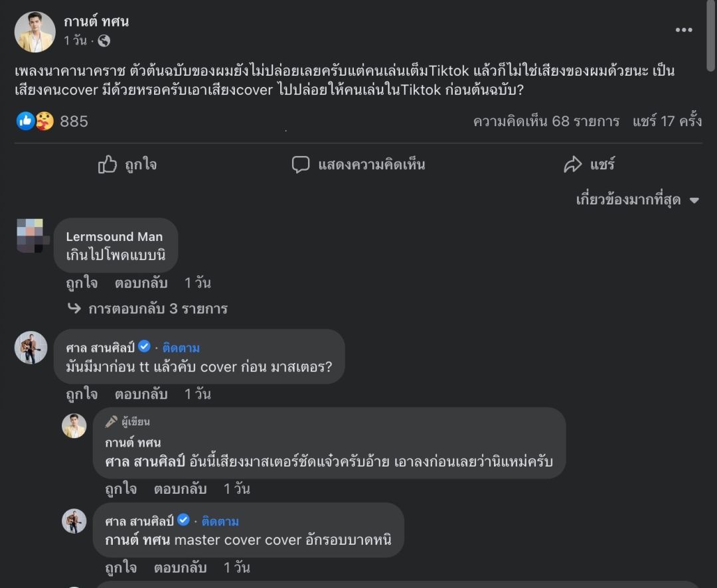This screenshot has height=588, width=717.
Task: Expand the 3 replies under Lermsound Man
Action: pyautogui.click(x=157, y=309)
